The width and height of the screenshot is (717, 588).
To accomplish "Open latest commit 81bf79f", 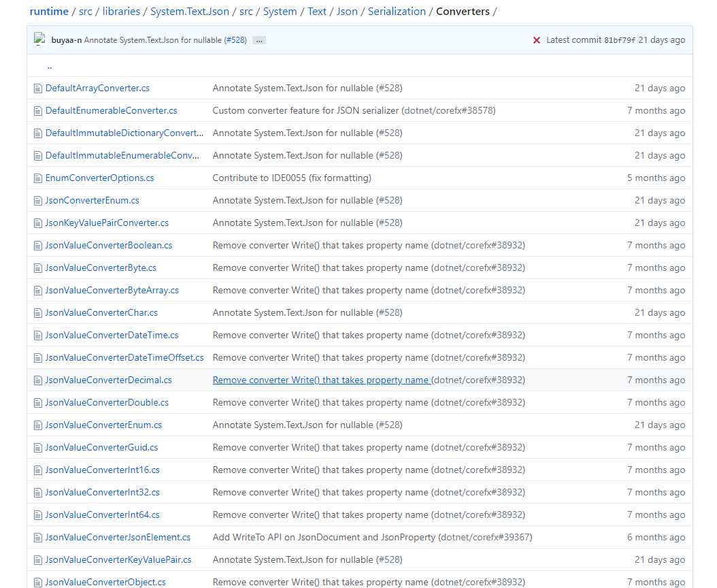I will (620, 40).
